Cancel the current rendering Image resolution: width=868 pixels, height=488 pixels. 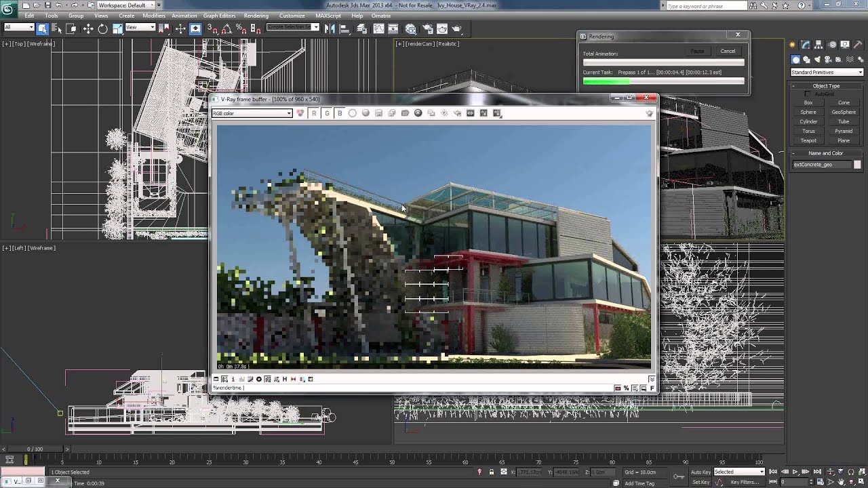(x=728, y=51)
